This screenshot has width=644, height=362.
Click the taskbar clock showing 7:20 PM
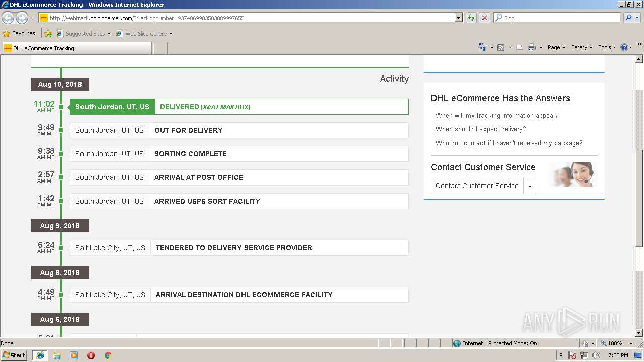(x=618, y=355)
